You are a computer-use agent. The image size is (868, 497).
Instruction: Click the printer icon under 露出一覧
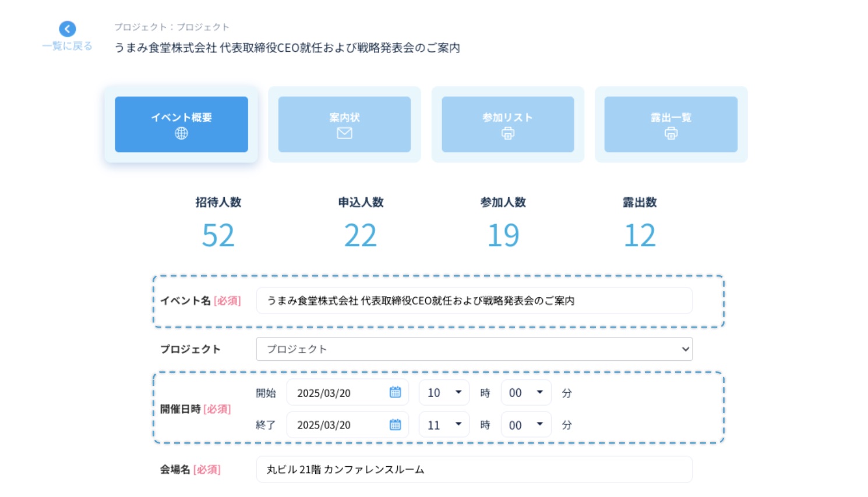pyautogui.click(x=671, y=133)
